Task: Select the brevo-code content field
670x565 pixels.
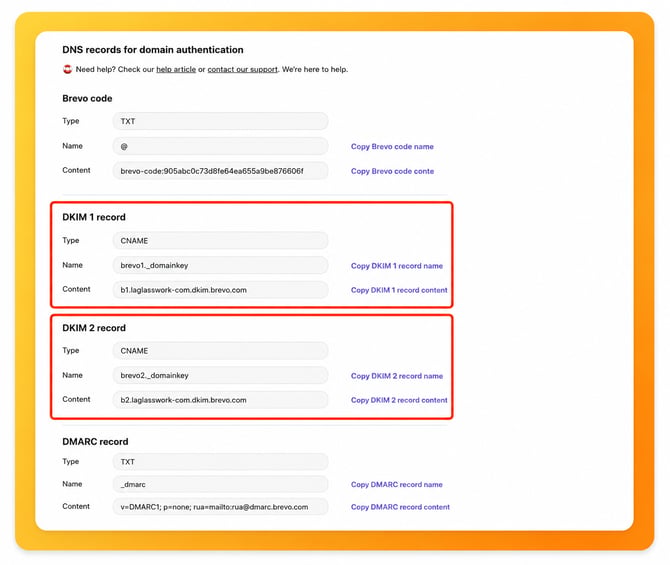Action: [220, 171]
